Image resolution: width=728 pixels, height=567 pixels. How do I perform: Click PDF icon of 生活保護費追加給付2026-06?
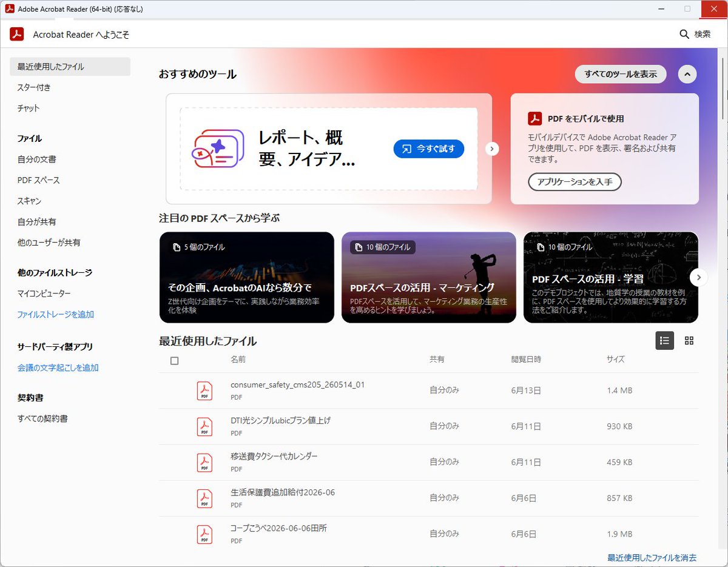(x=204, y=498)
